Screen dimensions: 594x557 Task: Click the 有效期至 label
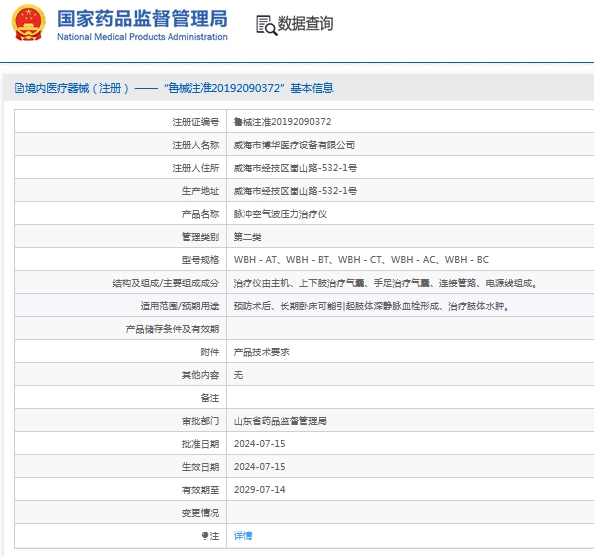coord(200,490)
